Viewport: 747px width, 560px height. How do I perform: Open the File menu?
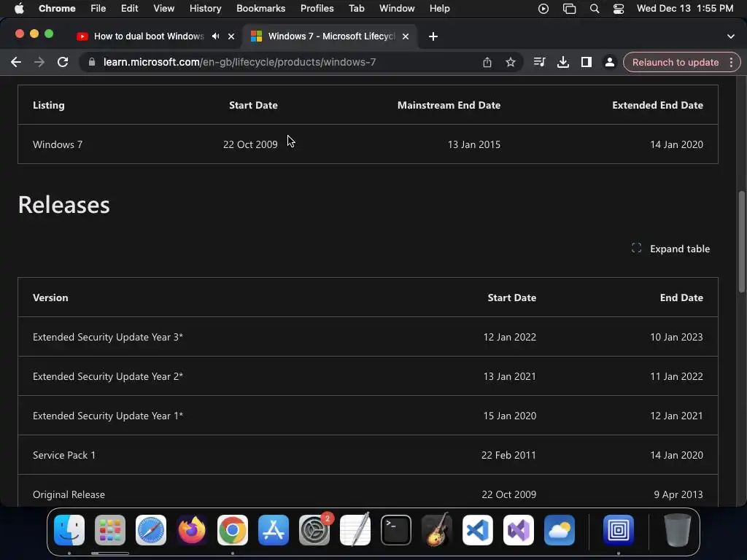tap(98, 9)
